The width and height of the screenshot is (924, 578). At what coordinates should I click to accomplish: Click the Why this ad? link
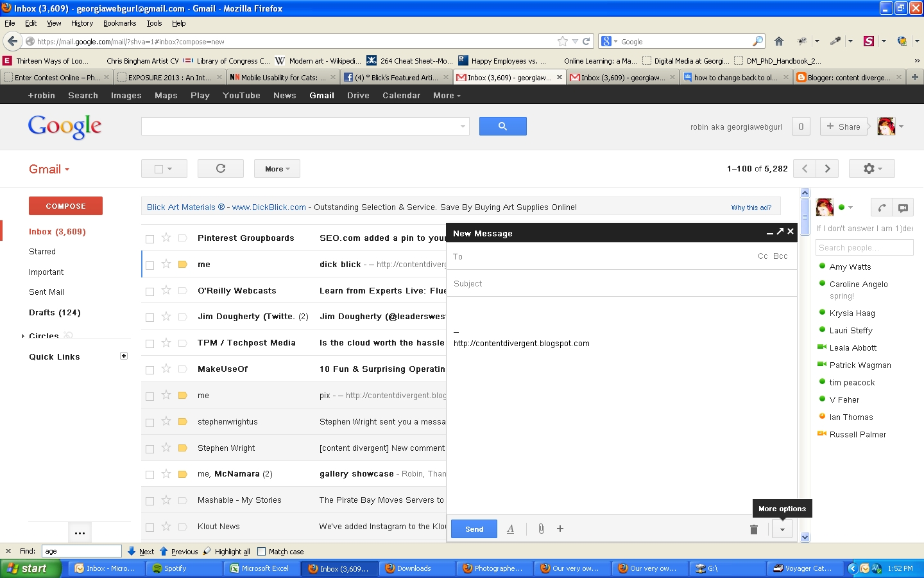coord(751,207)
